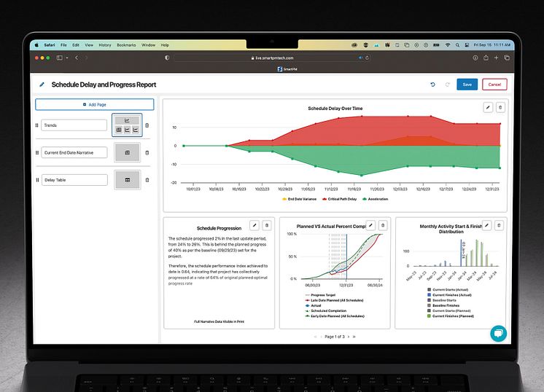Delete the Schedule Delay Over Time chart
Viewport: 544px width, 392px height.
pos(500,107)
